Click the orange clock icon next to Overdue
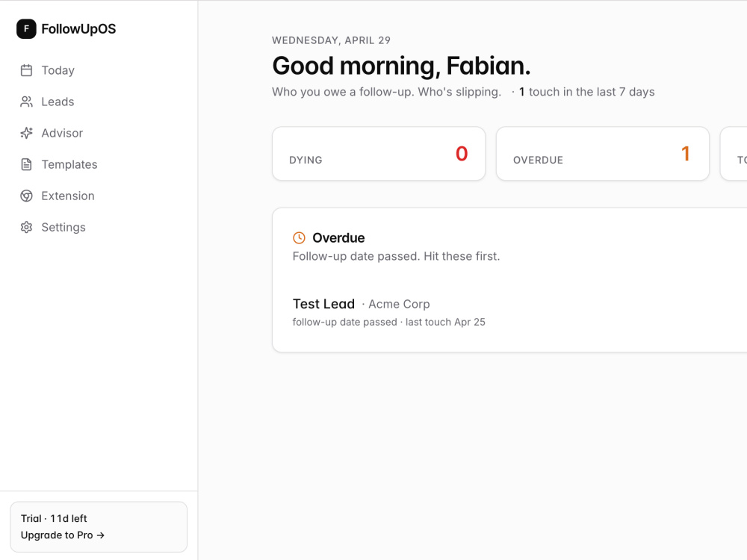The height and width of the screenshot is (560, 747). 299,237
